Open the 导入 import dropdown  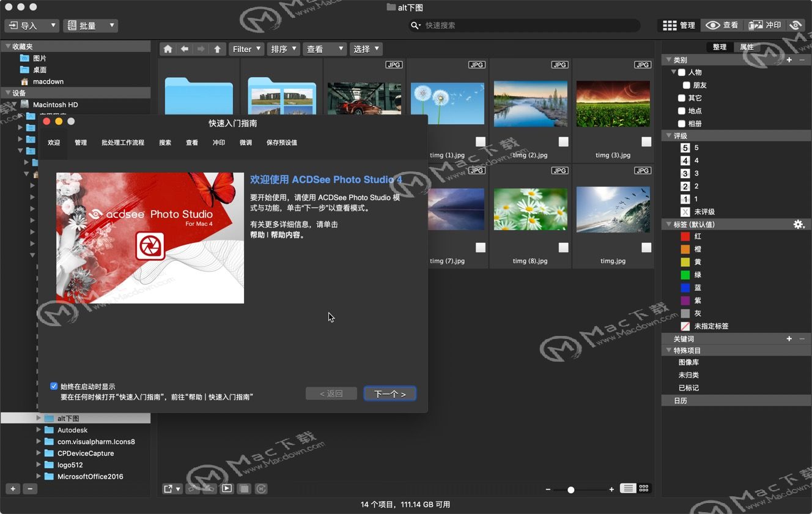pyautogui.click(x=32, y=26)
